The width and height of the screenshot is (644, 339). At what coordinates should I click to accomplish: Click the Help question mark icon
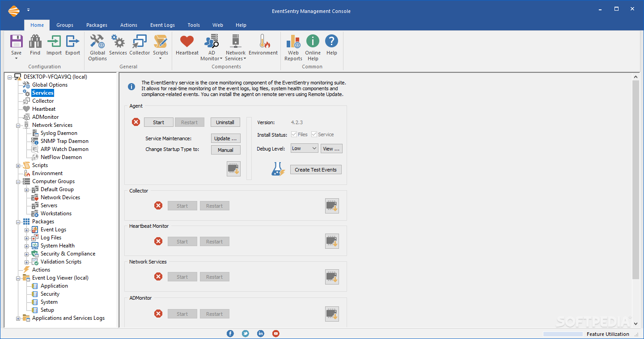tap(331, 42)
